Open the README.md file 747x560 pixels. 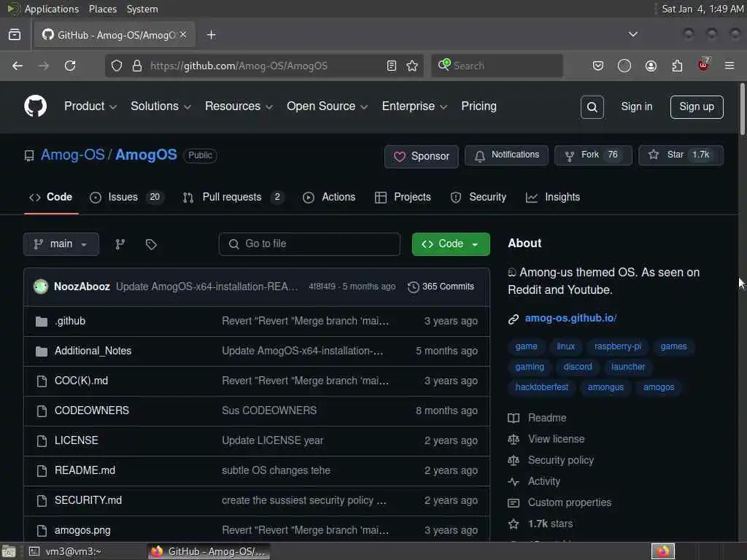[x=85, y=470]
